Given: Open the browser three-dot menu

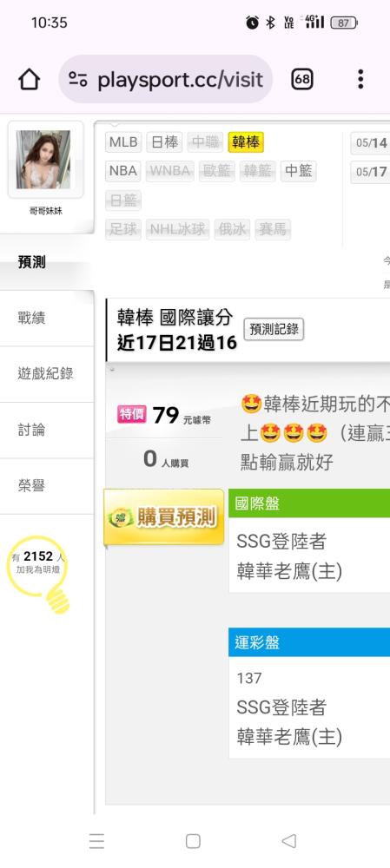Looking at the screenshot, I should (360, 79).
